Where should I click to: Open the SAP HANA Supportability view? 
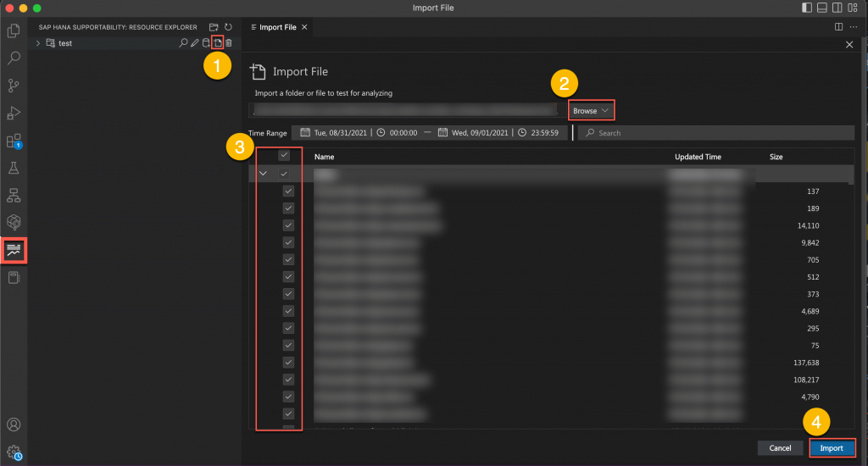tap(14, 250)
